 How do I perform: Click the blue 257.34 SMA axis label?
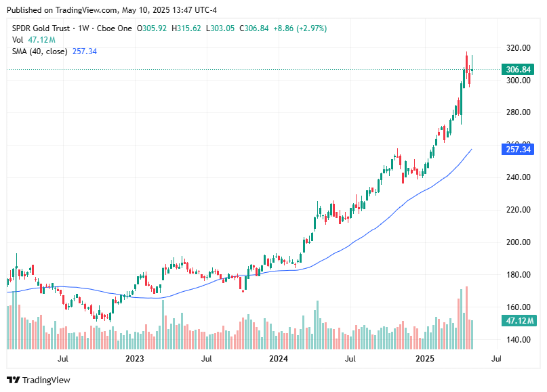click(x=518, y=150)
